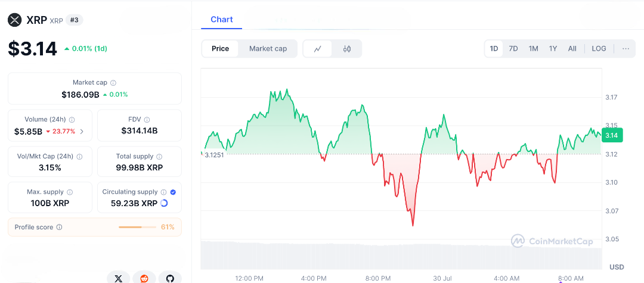Click the circulating supply verified badge
Viewport: 644px width, 283px height.
tap(173, 192)
